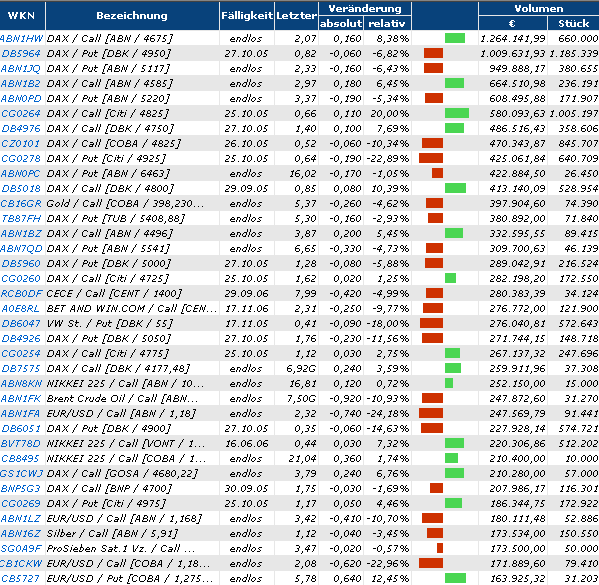Viewport: 599px width, 585px height.
Task: Open the SG0A9F ProSieben link
Action: click(x=21, y=548)
